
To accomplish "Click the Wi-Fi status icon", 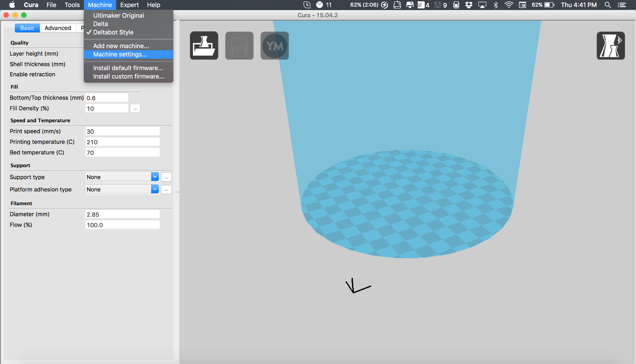I will click(509, 5).
